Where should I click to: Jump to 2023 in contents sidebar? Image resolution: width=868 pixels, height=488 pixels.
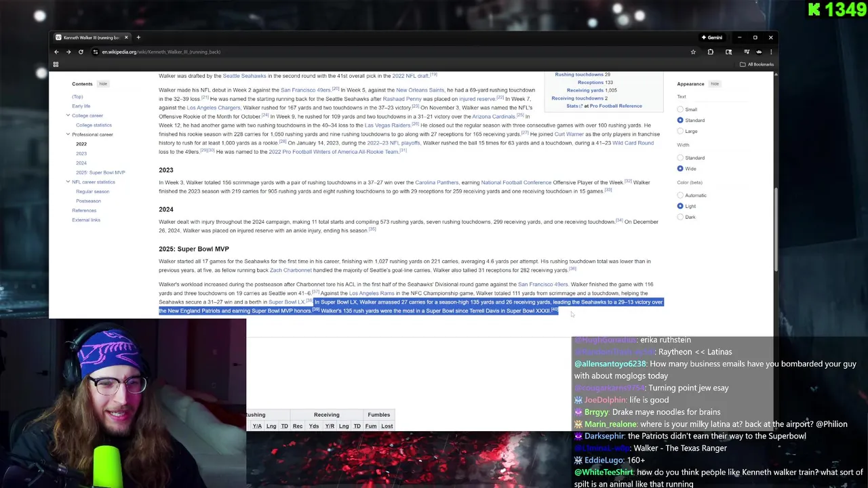(81, 154)
